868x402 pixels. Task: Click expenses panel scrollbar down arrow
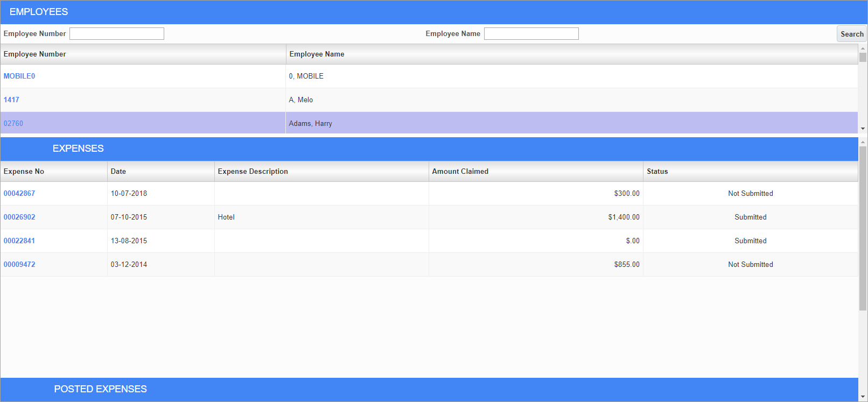pos(863,397)
